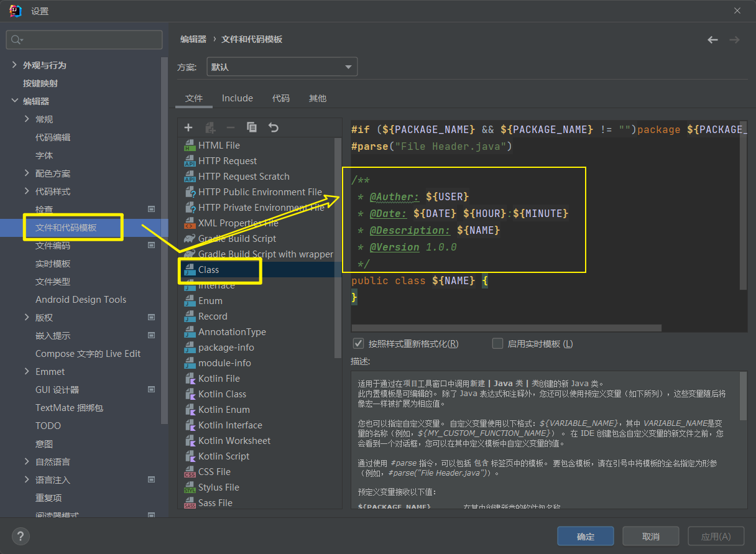Enable the 启用实时模板 checkbox
Screen dimensions: 756x554
pos(497,343)
